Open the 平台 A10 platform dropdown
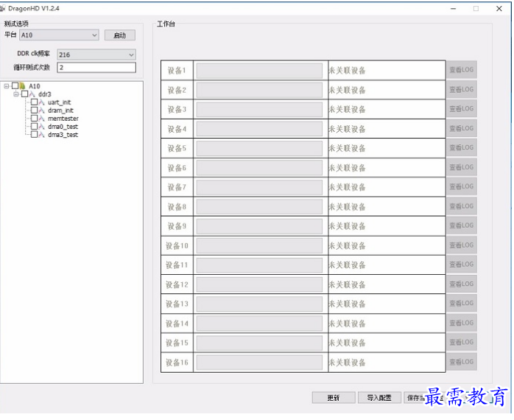This screenshot has width=514, height=420. pos(59,35)
